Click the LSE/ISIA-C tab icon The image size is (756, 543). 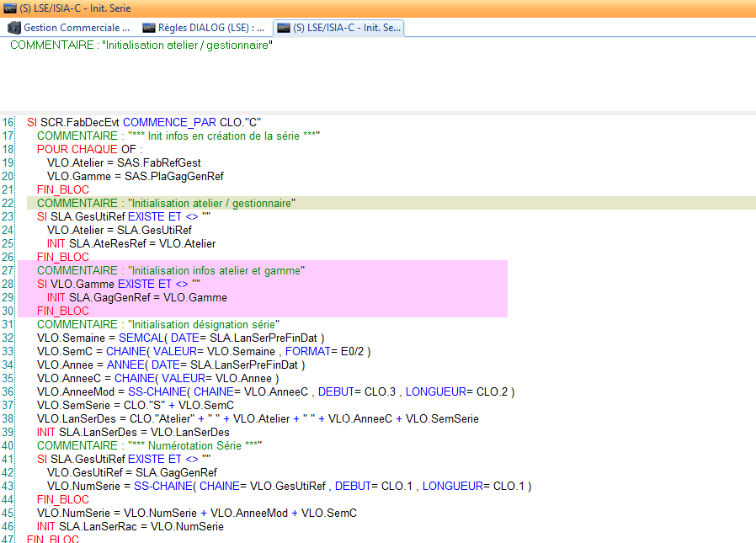point(285,28)
